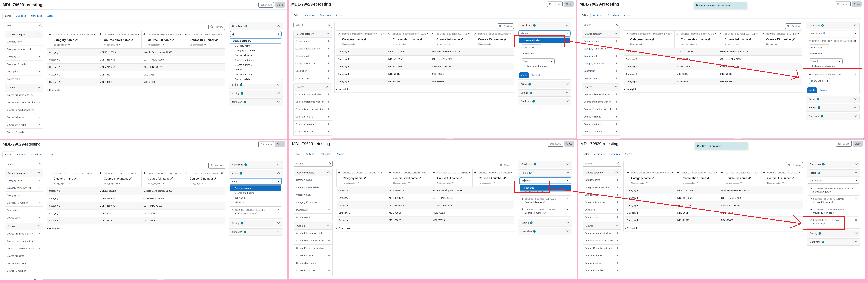Tick 'Include subcategories' in the 'alenda' search screenshot
Screen dimensions: 868x283
[x=522, y=66]
